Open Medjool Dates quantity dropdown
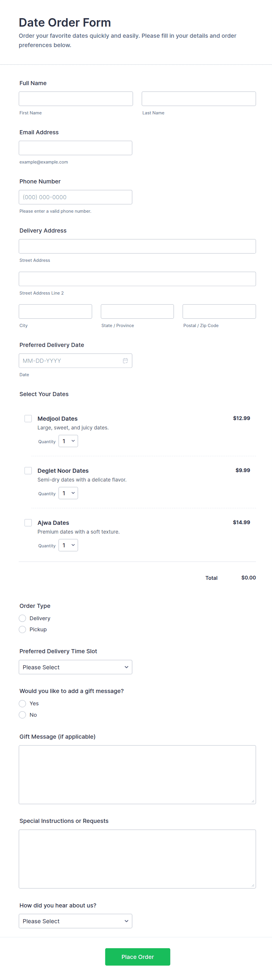This screenshot has width=272, height=980. point(68,441)
